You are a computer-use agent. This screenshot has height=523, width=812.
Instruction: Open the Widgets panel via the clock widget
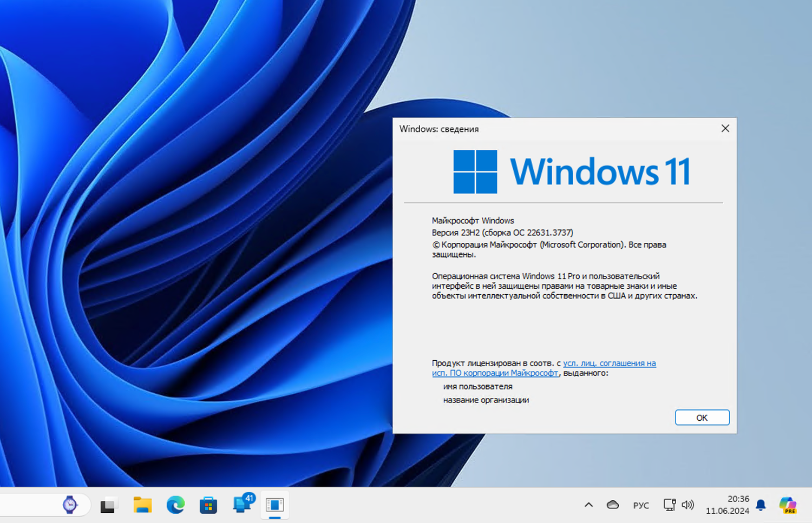(x=70, y=504)
